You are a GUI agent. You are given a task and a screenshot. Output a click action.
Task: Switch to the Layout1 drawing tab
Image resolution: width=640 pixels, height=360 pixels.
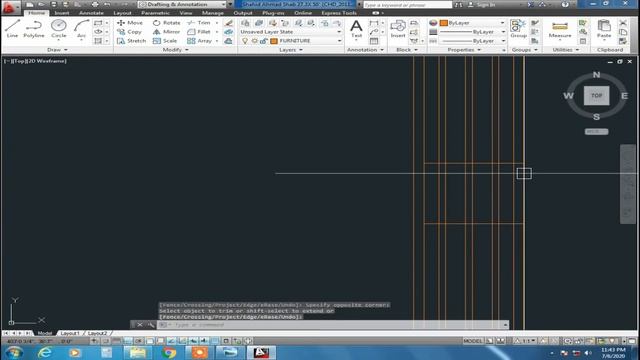70,333
